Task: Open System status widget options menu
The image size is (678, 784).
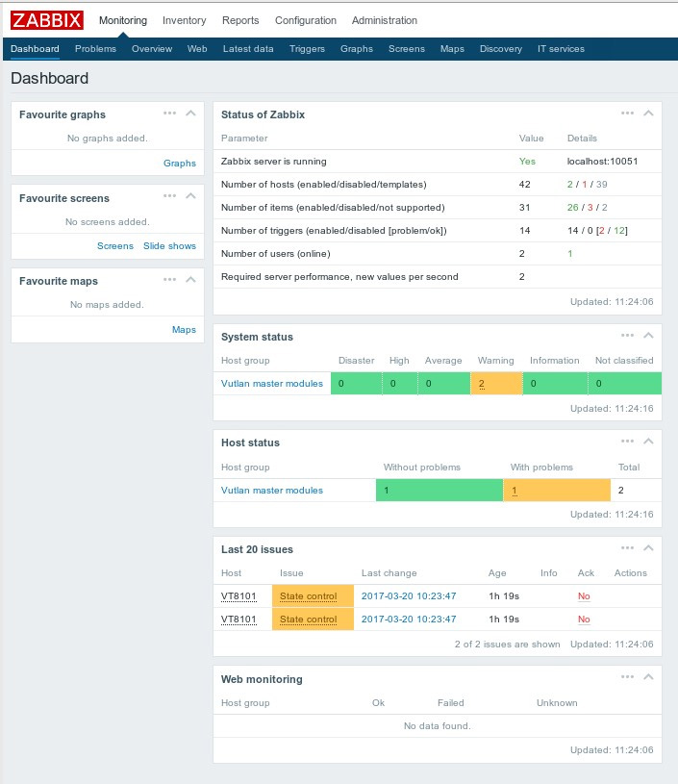Action: coord(627,335)
